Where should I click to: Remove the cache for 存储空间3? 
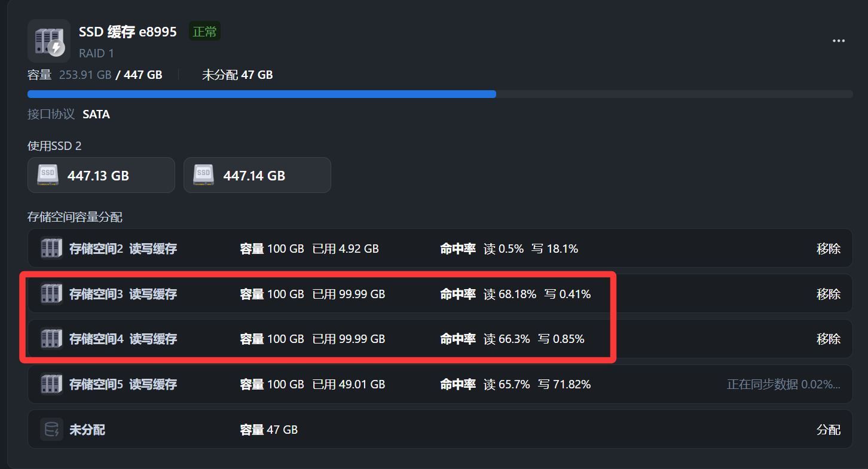[828, 294]
